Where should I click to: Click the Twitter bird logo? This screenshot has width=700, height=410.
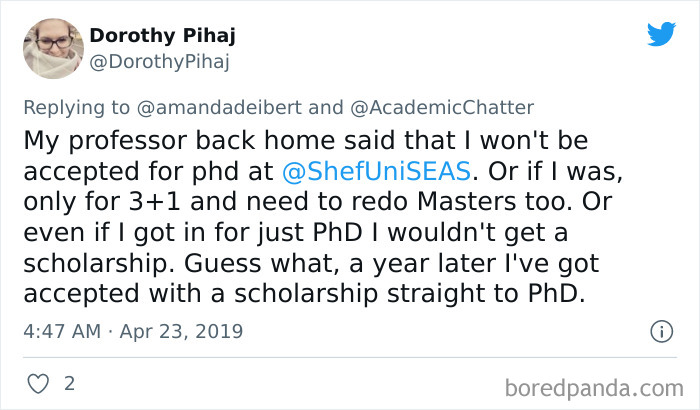[661, 34]
